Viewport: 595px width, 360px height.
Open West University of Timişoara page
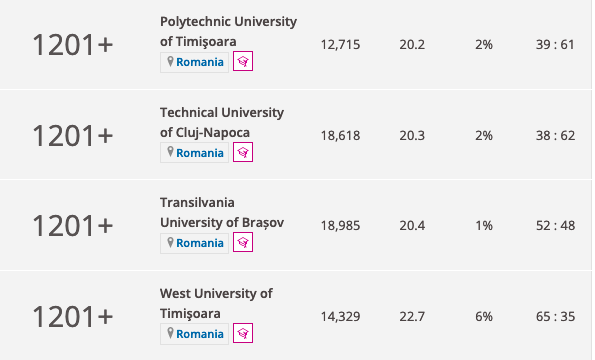(216, 303)
